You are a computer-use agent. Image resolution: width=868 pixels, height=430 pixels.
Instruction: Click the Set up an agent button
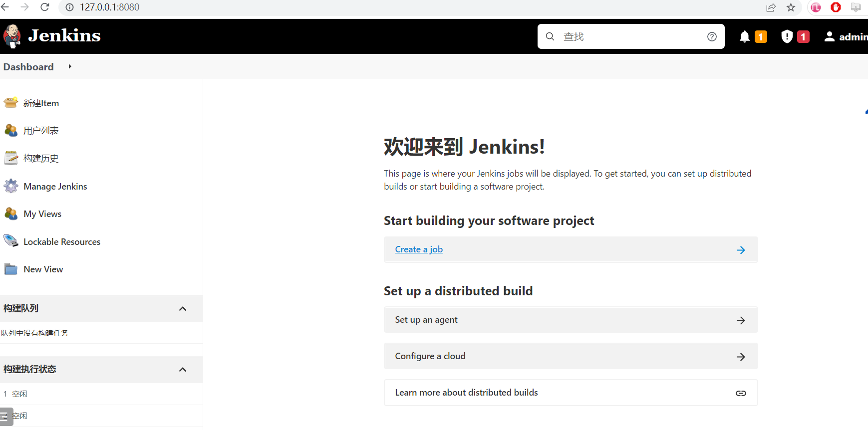[x=571, y=320]
